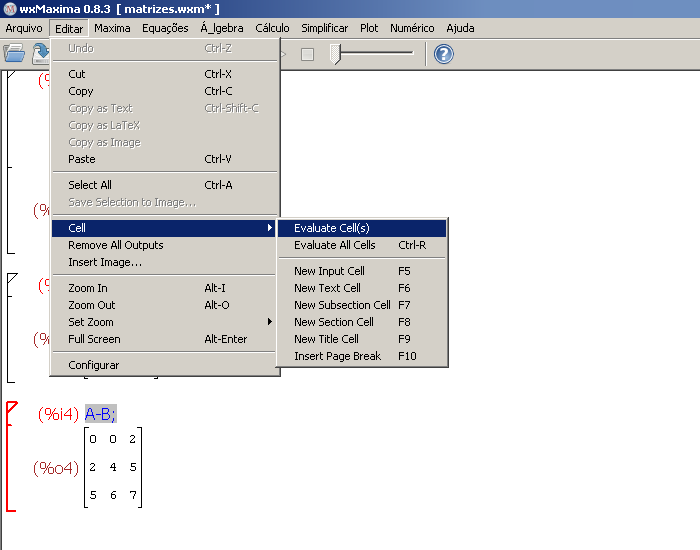Open Configurar settings
This screenshot has width=700, height=550.
(x=164, y=365)
